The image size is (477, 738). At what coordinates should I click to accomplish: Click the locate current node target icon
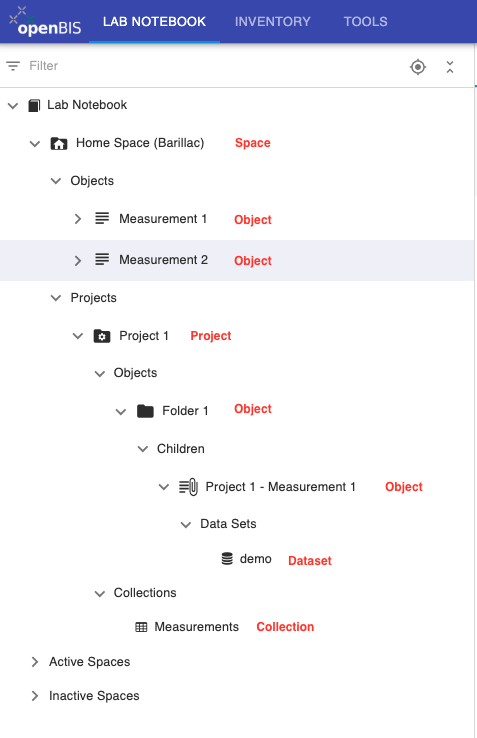pos(418,67)
